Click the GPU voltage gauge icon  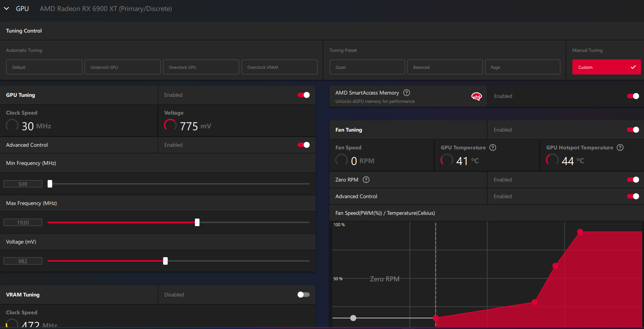(x=170, y=125)
